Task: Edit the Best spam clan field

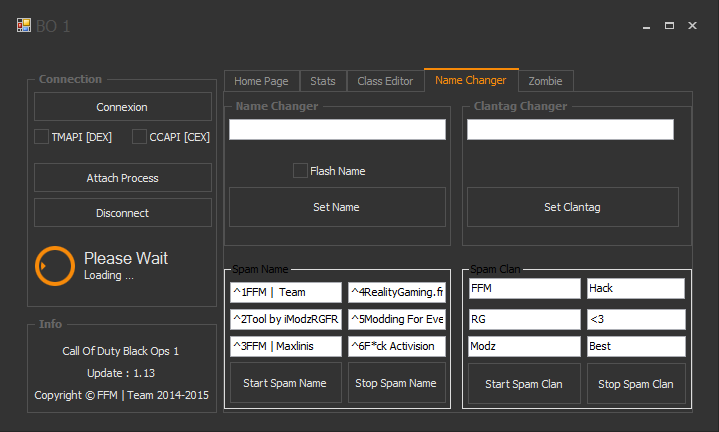Action: pyautogui.click(x=636, y=346)
